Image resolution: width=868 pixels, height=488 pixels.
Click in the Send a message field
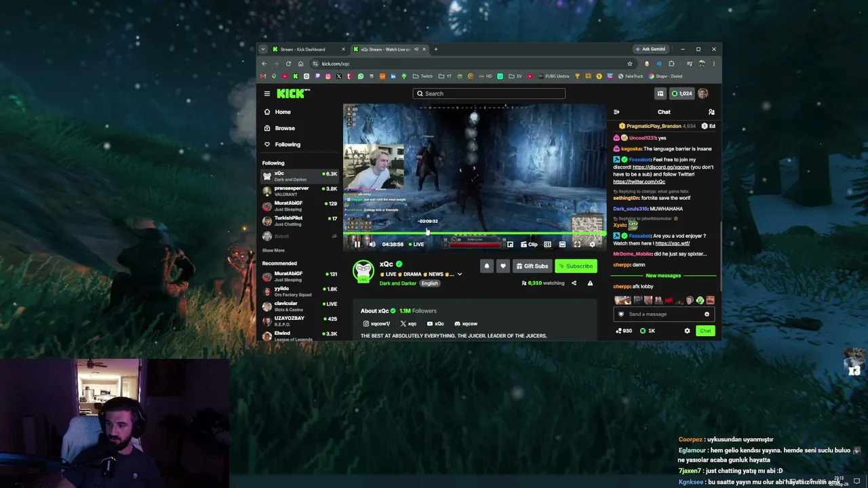coord(664,314)
